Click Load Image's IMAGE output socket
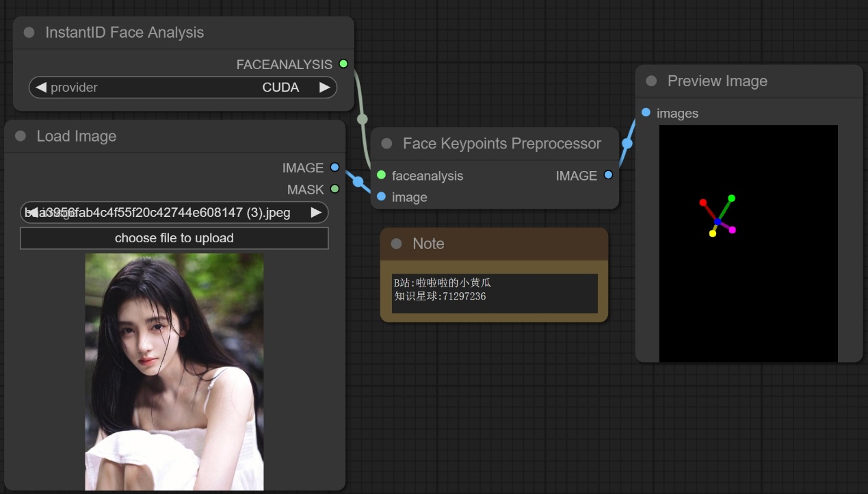 pyautogui.click(x=334, y=167)
